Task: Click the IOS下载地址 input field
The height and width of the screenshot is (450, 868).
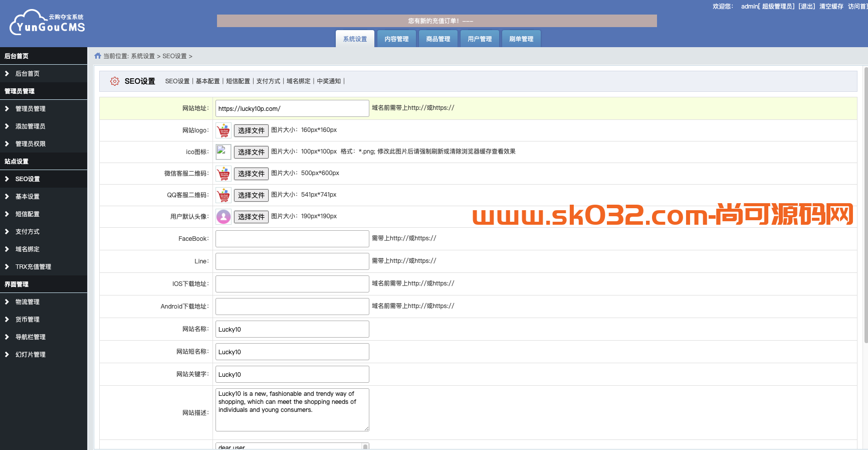Action: pos(292,284)
